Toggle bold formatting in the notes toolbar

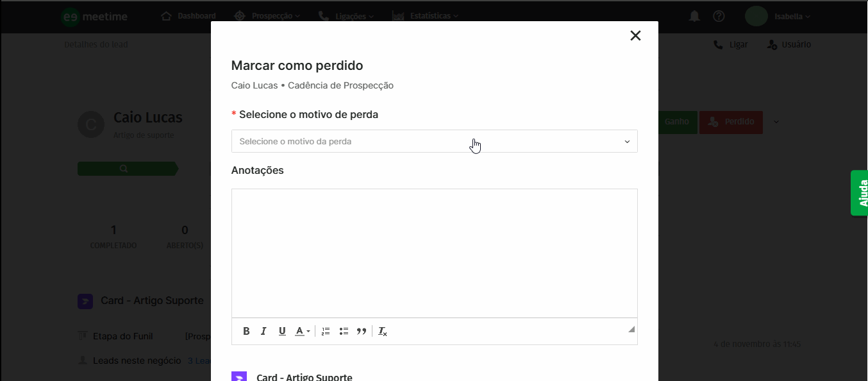[246, 330]
